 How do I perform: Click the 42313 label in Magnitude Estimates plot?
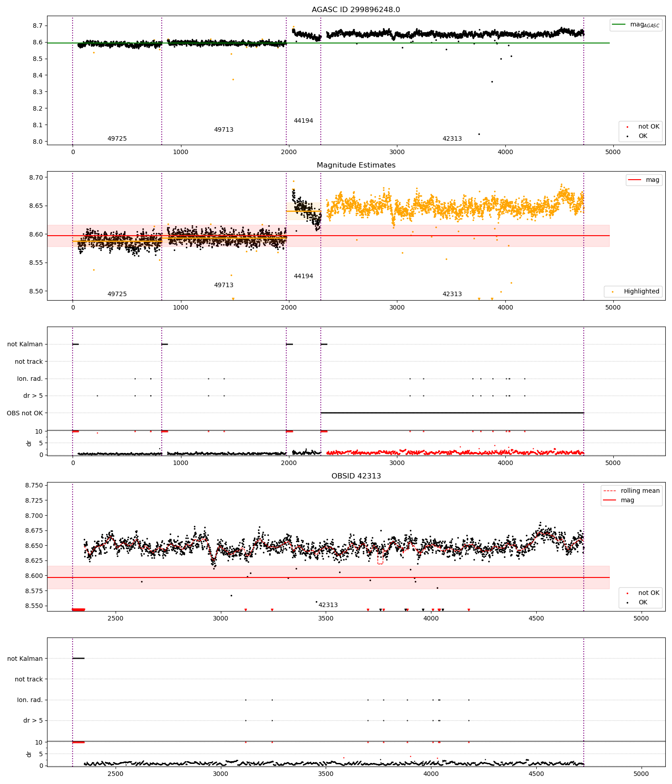point(452,294)
